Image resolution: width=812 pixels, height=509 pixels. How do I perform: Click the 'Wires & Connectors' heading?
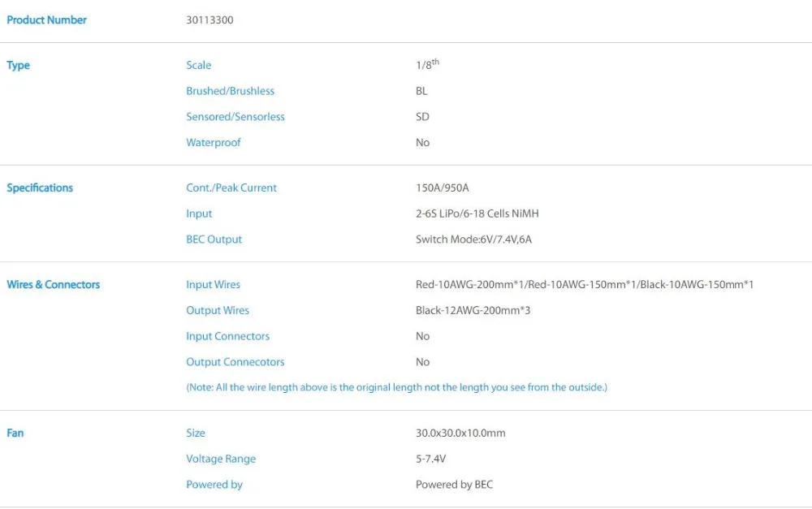54,285
